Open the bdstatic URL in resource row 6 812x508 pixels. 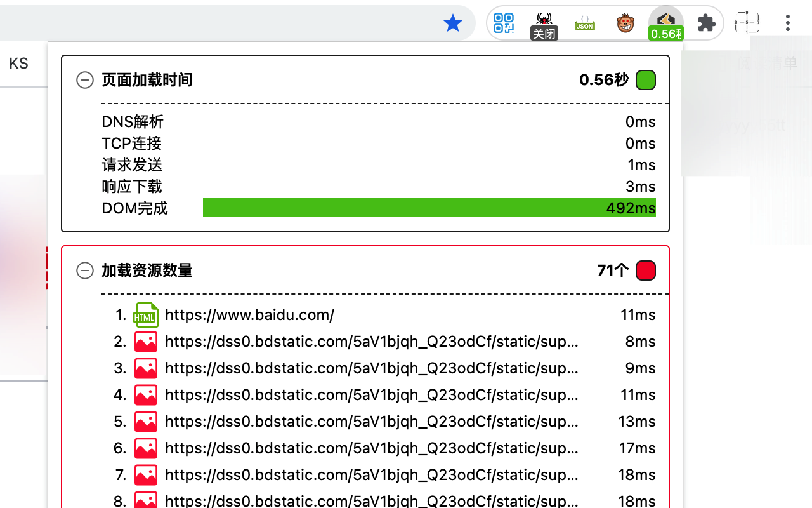pos(372,448)
